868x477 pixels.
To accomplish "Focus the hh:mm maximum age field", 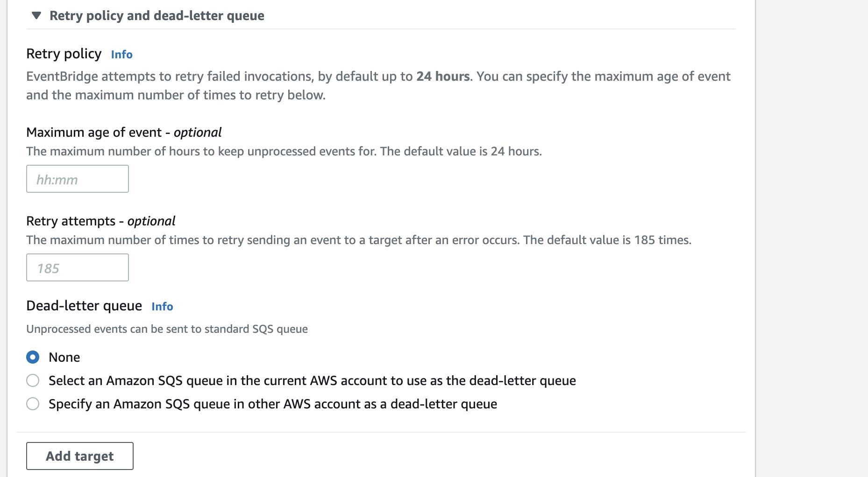I will coord(78,179).
